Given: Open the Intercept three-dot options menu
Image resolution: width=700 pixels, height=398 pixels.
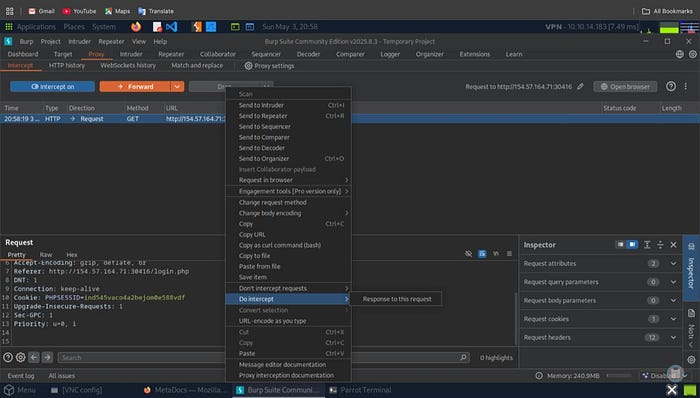Looking at the screenshot, I should point(686,87).
